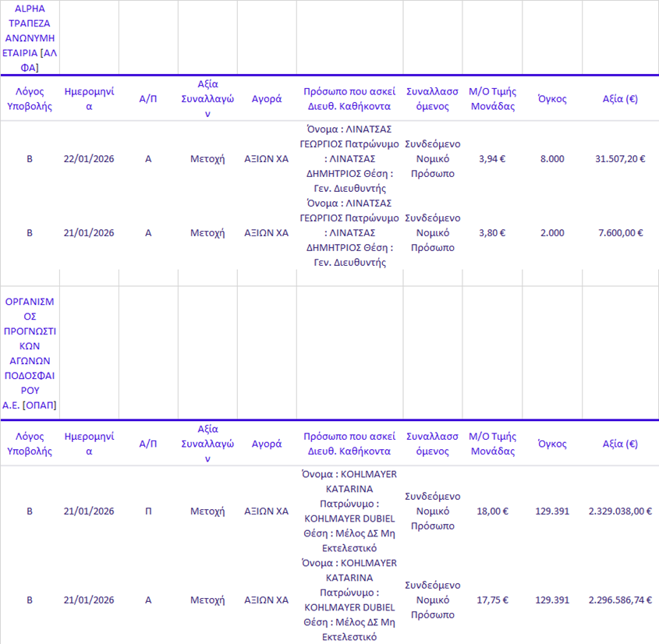The height and width of the screenshot is (644, 659).
Task: Click Πρόσωπο που ασκεί Διευθ. Καθήκοντα header in ALPHA table
Action: 349,99
